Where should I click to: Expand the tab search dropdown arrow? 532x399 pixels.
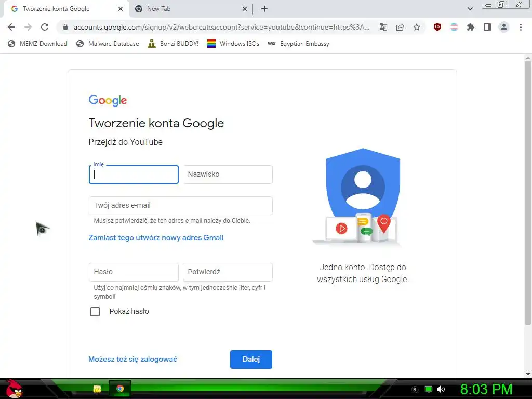[x=470, y=9]
